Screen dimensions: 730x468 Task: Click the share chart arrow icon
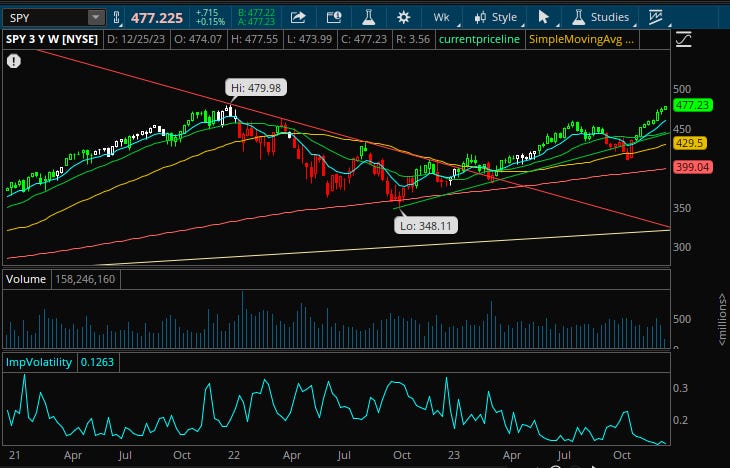298,17
